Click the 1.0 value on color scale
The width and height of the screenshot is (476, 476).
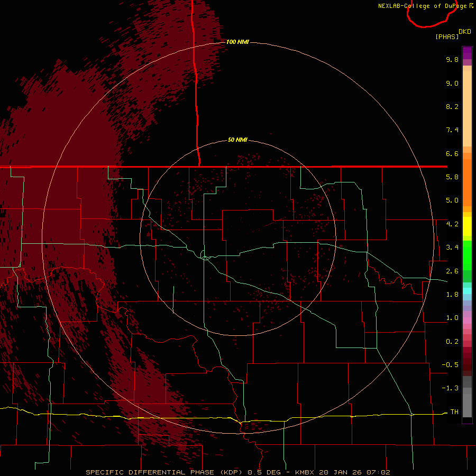(x=452, y=318)
